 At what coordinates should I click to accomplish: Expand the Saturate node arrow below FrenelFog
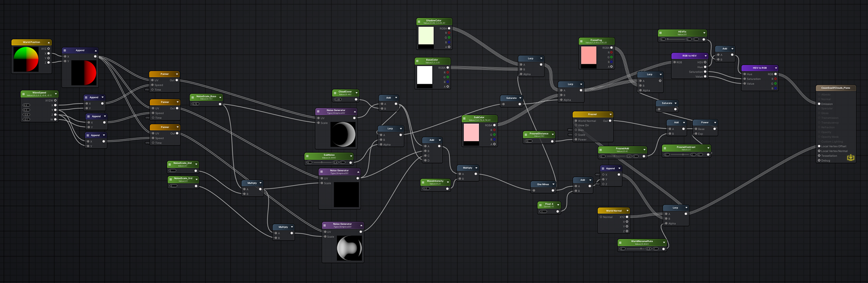pos(675,103)
